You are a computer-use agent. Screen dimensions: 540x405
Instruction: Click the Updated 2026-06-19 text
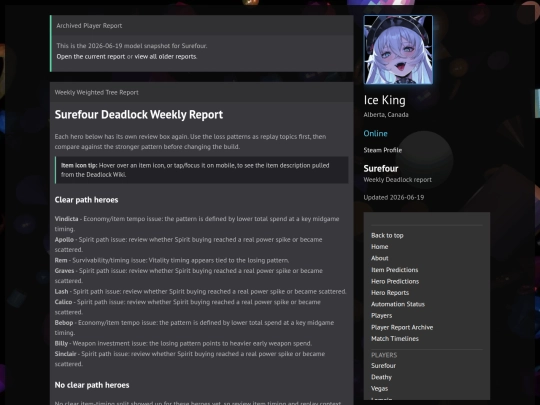(x=394, y=198)
